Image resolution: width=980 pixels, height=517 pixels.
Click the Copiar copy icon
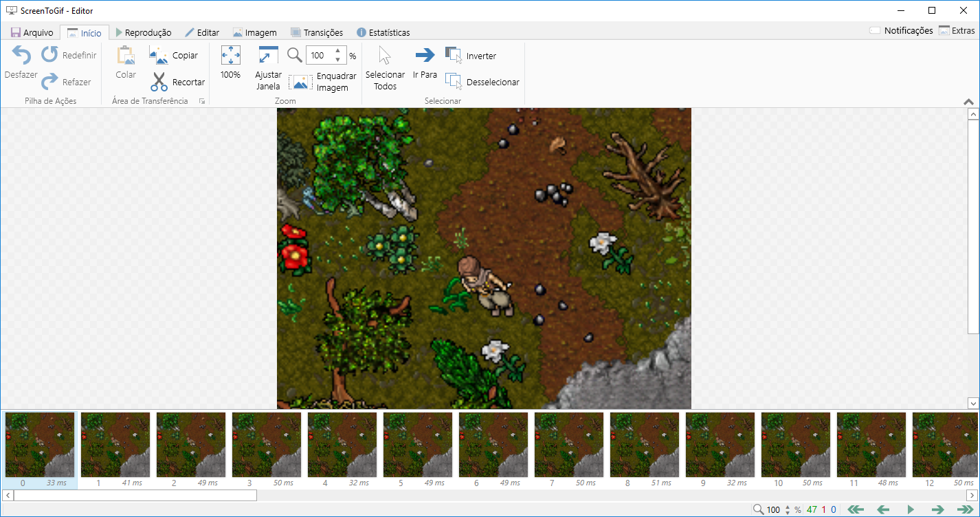pyautogui.click(x=159, y=56)
